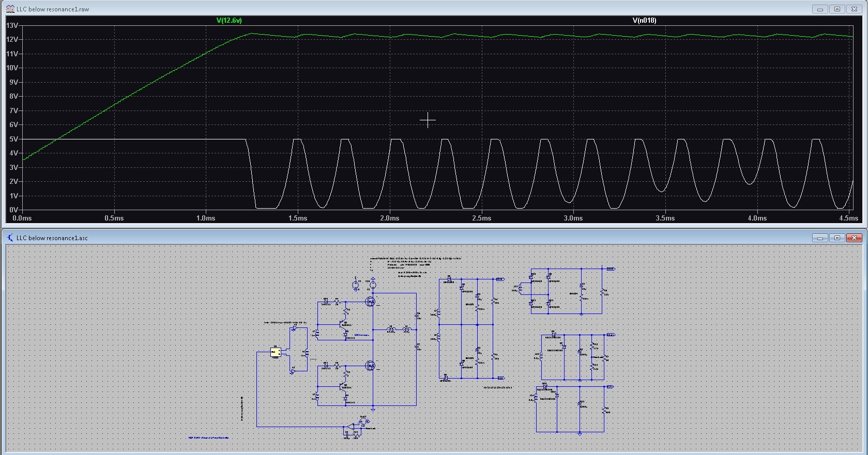Viewport: 868px width, 455px height.
Task: Select the inductor feeding the top-right bridge rectifier
Action: click(520, 289)
